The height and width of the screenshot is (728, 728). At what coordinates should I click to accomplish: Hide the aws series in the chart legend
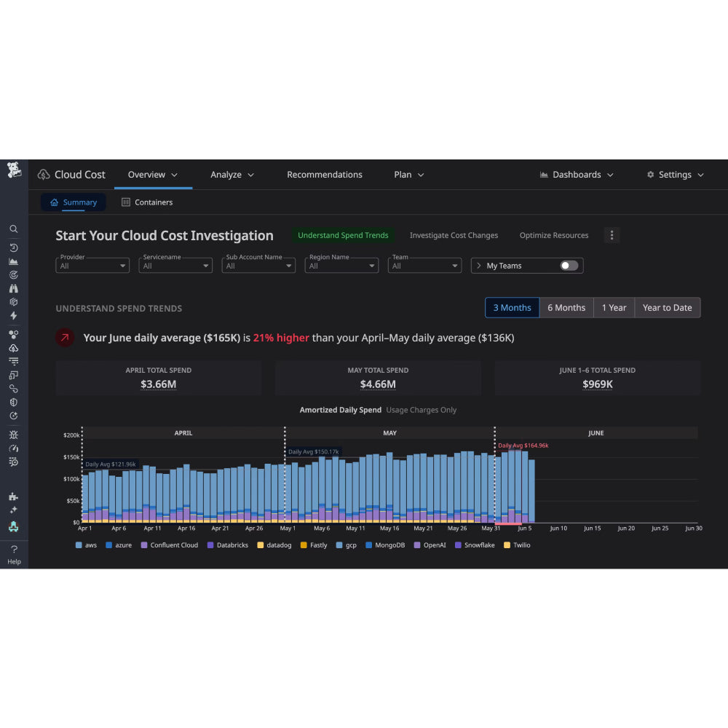(x=87, y=545)
